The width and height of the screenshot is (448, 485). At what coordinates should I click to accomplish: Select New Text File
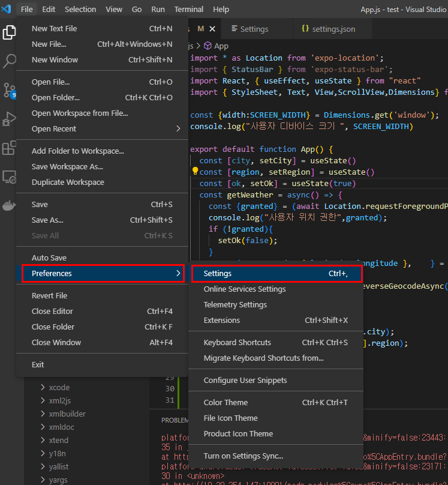pos(102,28)
